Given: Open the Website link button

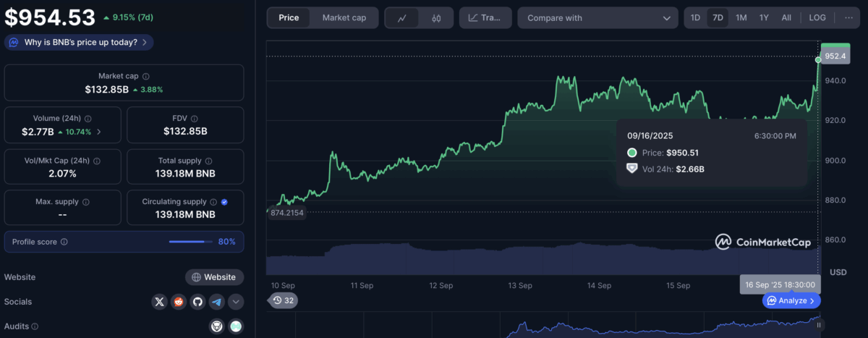Looking at the screenshot, I should click(215, 277).
